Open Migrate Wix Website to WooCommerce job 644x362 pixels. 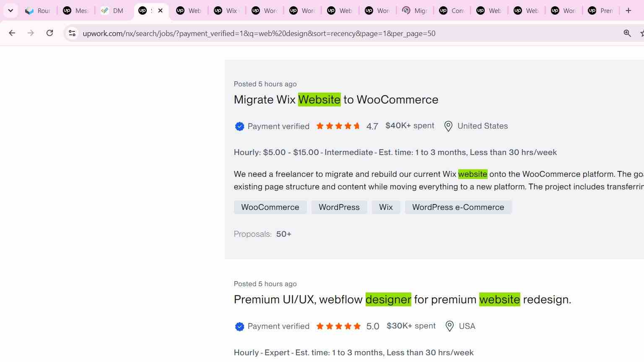pos(336,100)
